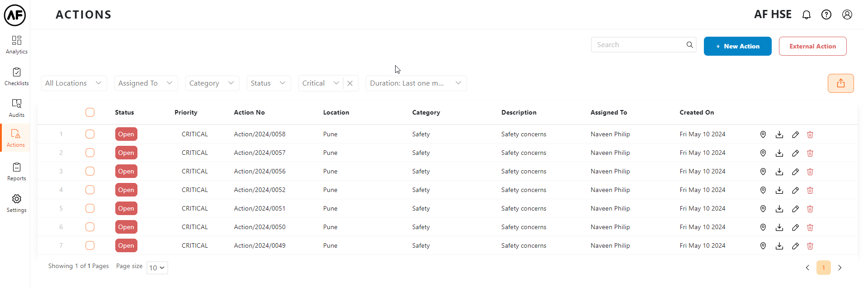This screenshot has width=868, height=288.
Task: Click location pin icon for Action/2024/0058
Action: (763, 134)
